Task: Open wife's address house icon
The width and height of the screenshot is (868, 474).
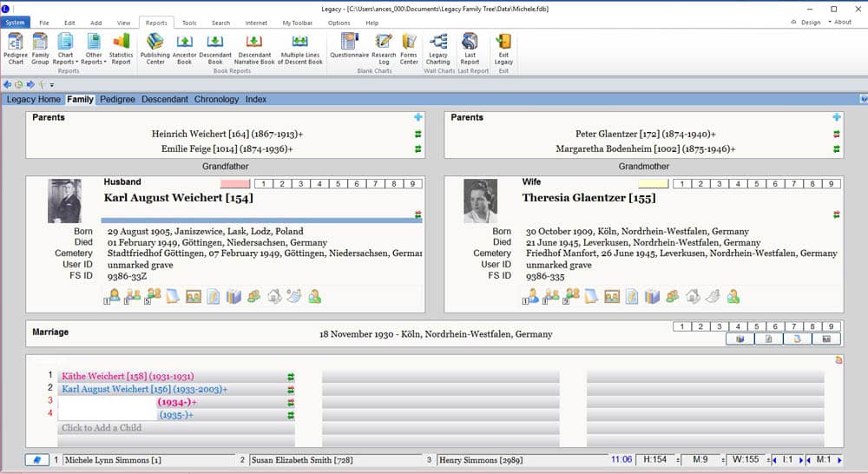Action: pyautogui.click(x=693, y=298)
